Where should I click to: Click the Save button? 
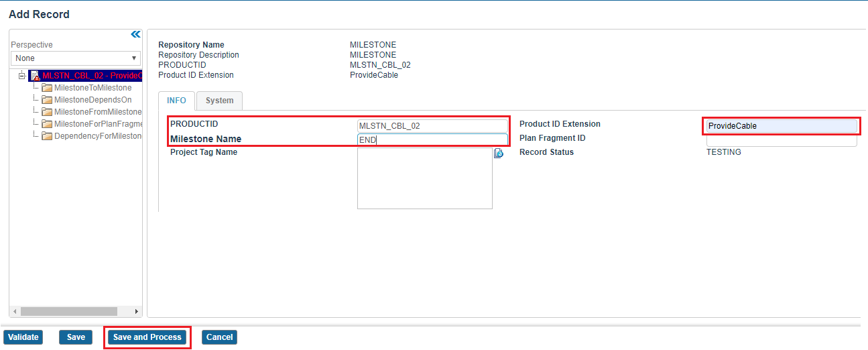pyautogui.click(x=76, y=337)
